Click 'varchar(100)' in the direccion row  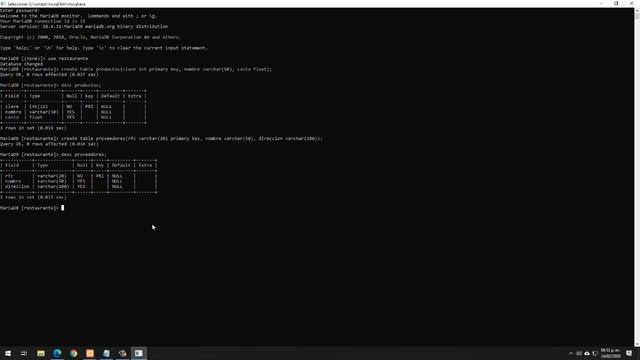[53, 187]
